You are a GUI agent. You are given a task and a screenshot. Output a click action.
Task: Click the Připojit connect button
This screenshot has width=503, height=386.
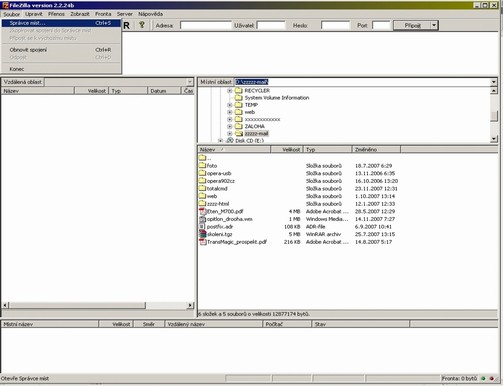pyautogui.click(x=412, y=25)
